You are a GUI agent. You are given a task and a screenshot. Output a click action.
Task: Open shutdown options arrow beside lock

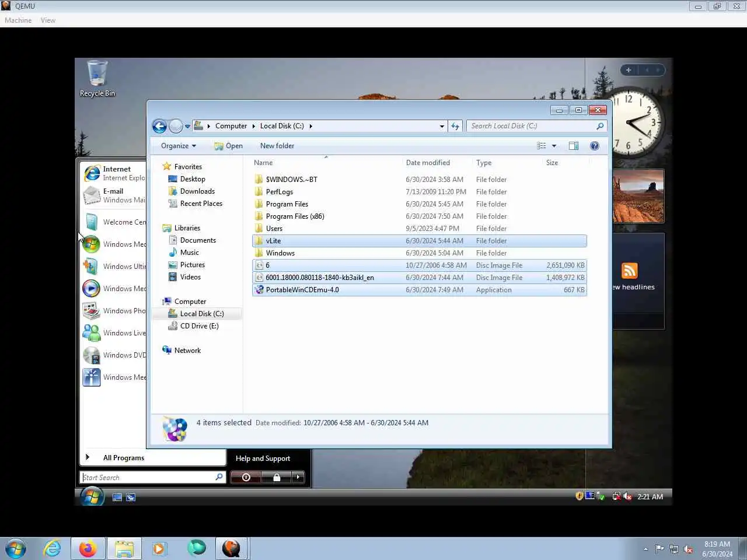298,477
